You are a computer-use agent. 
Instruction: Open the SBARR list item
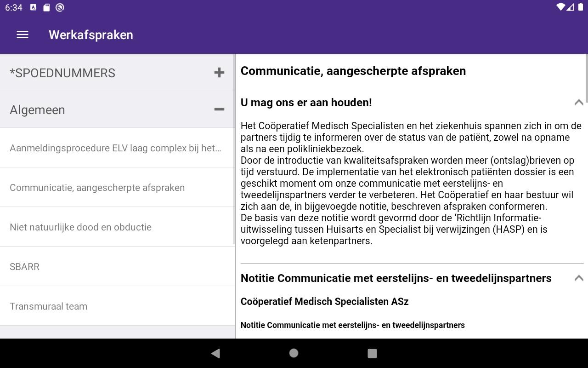pos(118,266)
